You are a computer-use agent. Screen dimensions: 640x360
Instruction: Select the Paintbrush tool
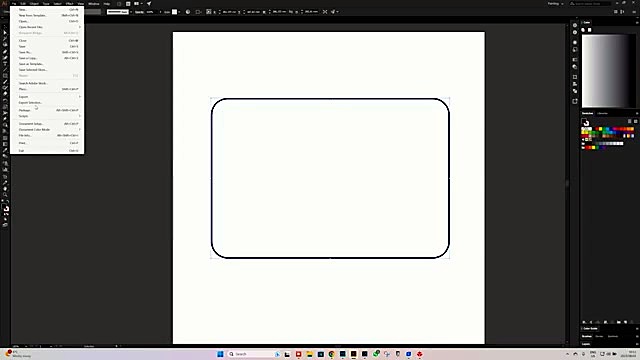click(x=5, y=82)
